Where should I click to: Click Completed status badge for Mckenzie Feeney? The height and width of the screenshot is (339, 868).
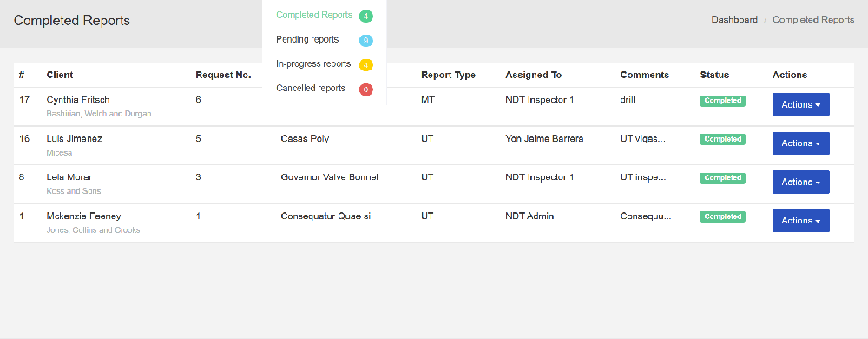722,217
